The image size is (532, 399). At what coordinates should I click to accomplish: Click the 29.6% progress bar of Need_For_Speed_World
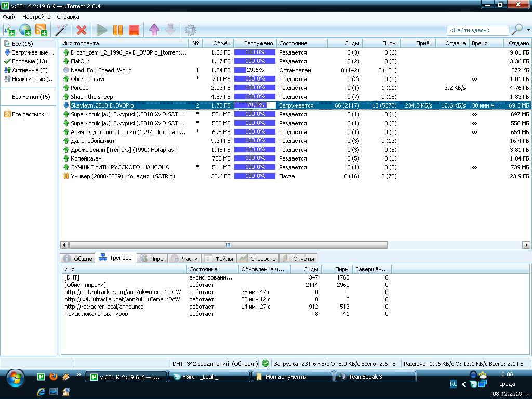tap(255, 70)
